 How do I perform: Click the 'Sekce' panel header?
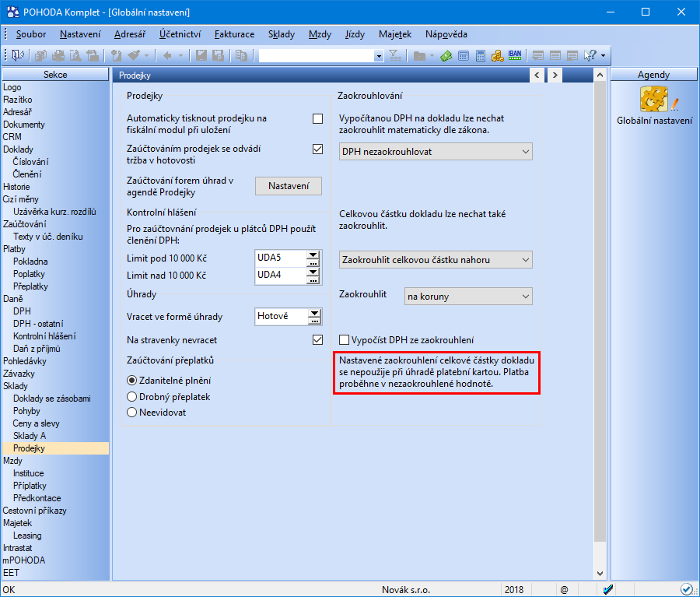[x=55, y=75]
